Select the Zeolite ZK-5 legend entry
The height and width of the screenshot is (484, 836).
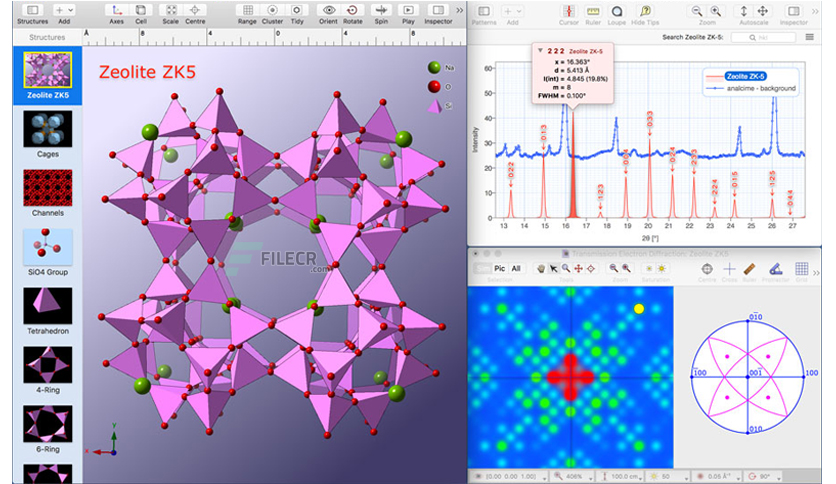coord(745,76)
